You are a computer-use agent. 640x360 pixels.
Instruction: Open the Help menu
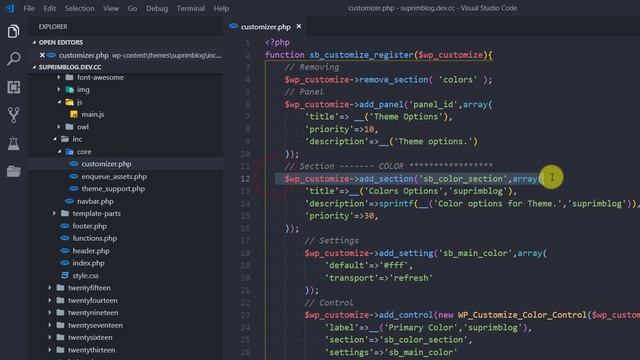(x=221, y=8)
